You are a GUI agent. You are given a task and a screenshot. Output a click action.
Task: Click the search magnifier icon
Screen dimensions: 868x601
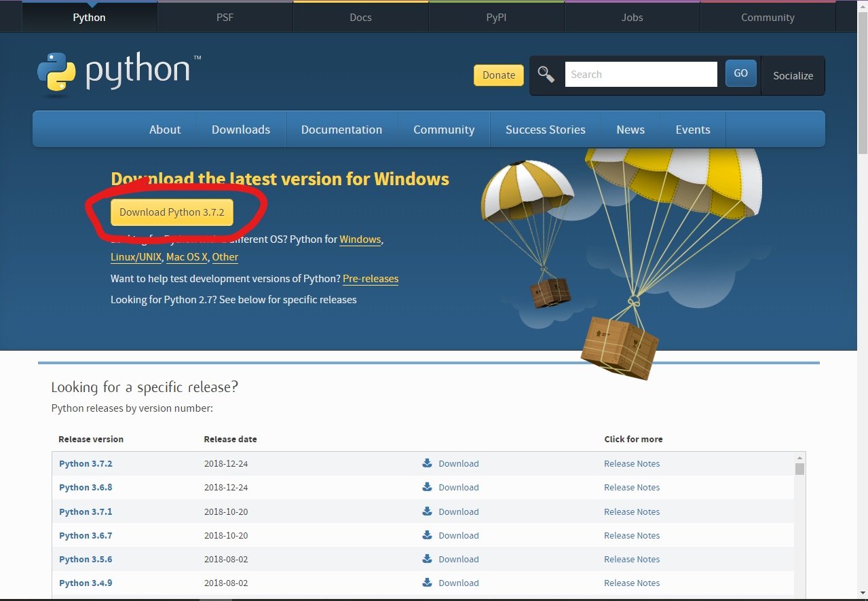[x=546, y=75]
